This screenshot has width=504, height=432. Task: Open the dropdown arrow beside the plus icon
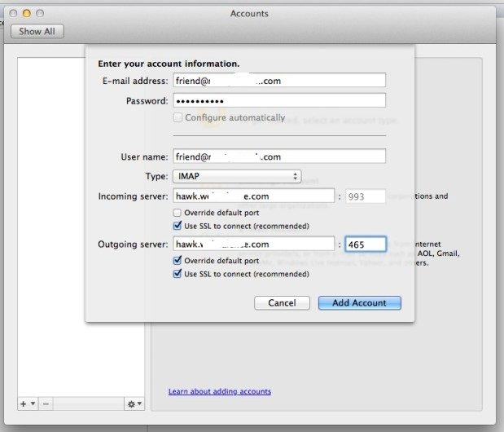[33, 403]
